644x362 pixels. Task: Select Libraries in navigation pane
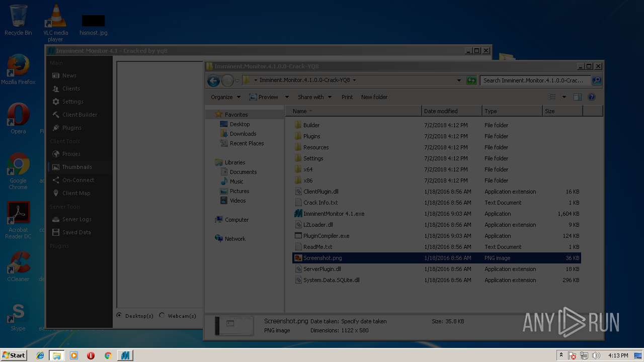(x=234, y=162)
